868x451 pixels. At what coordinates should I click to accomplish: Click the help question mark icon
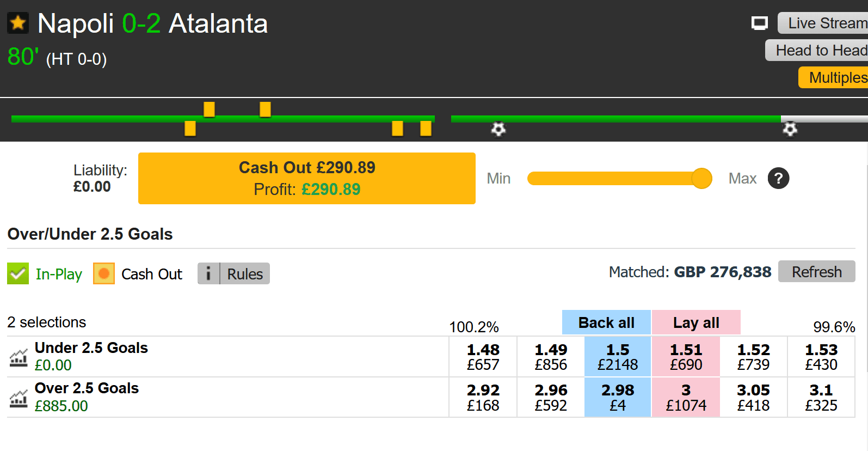point(778,178)
